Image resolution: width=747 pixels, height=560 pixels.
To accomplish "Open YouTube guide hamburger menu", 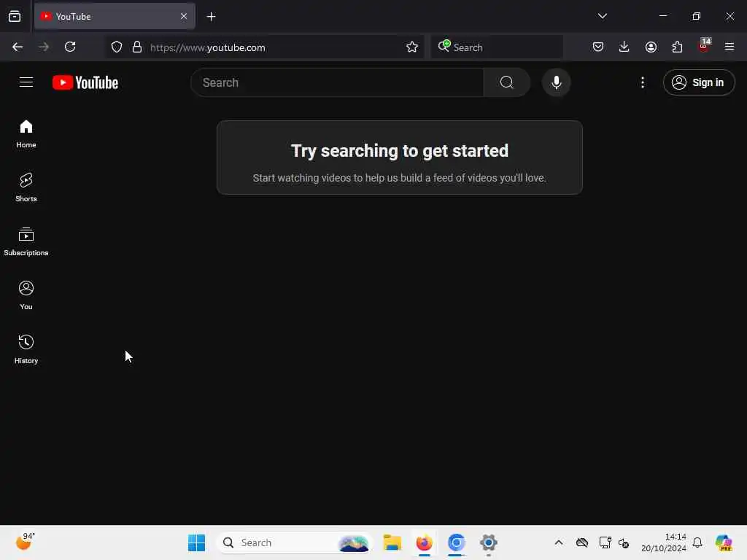I will [x=26, y=82].
